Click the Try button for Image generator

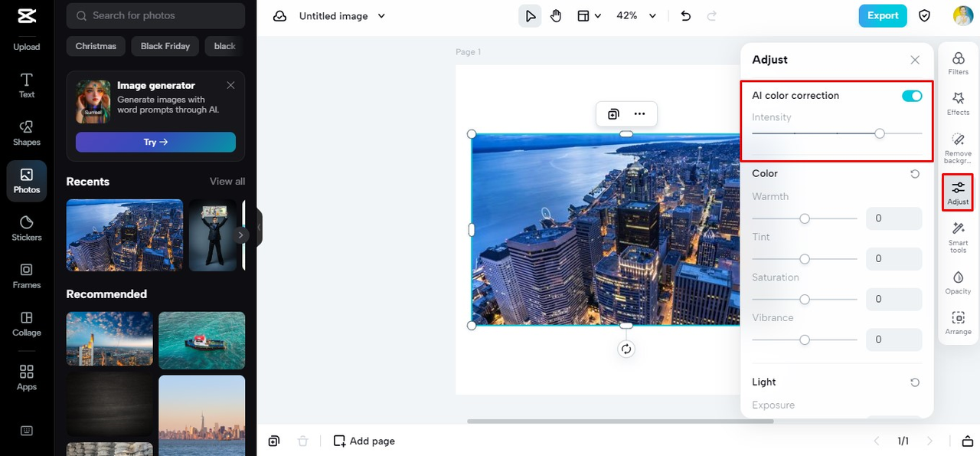click(x=155, y=142)
